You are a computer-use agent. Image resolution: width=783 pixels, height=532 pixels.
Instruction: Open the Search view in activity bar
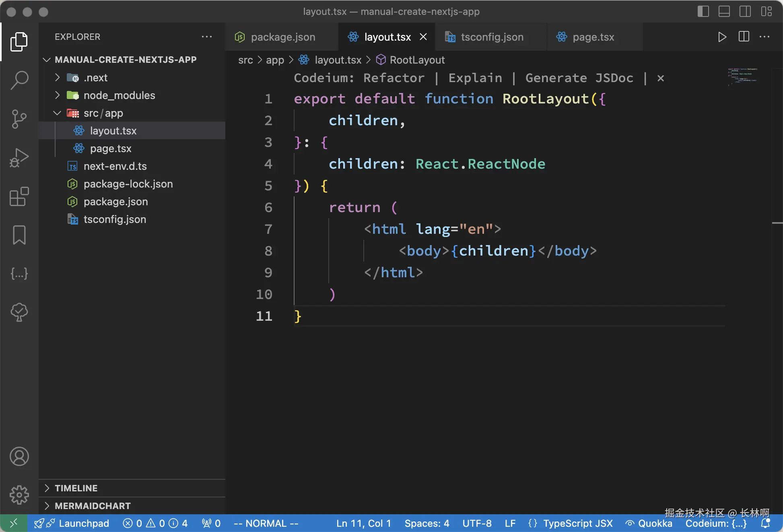(x=19, y=80)
